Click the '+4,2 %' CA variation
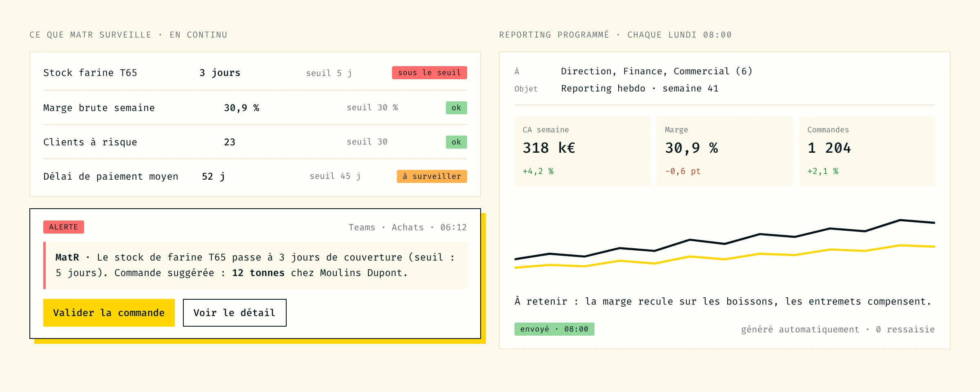The width and height of the screenshot is (980, 392). tap(538, 171)
